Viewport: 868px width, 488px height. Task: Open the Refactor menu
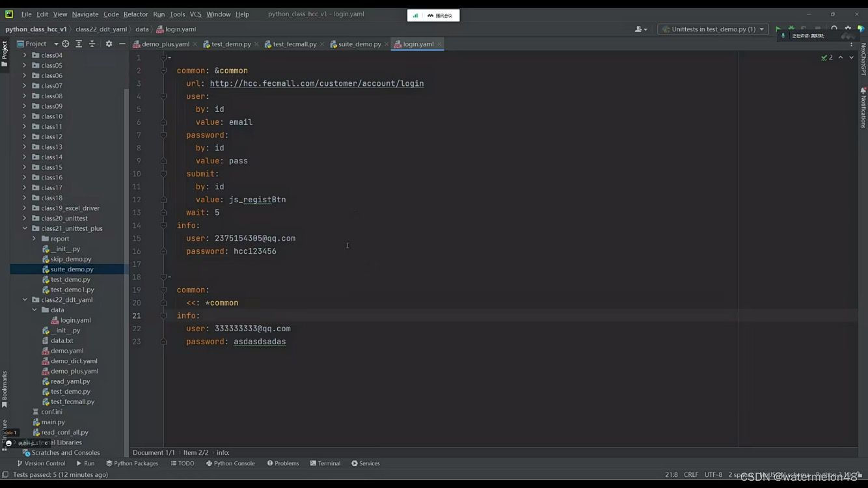(135, 14)
